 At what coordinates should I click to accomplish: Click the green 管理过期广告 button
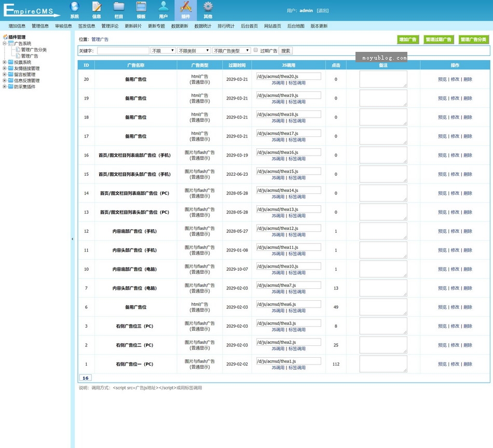[x=439, y=39]
